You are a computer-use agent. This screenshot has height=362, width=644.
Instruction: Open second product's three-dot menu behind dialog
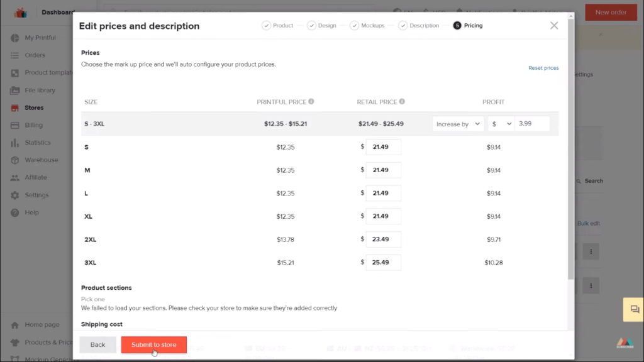click(591, 286)
